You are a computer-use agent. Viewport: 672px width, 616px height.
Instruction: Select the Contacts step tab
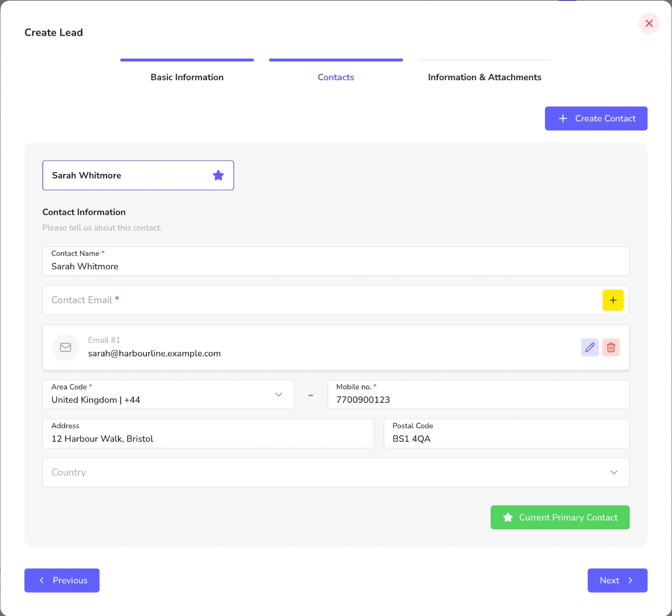tap(335, 77)
